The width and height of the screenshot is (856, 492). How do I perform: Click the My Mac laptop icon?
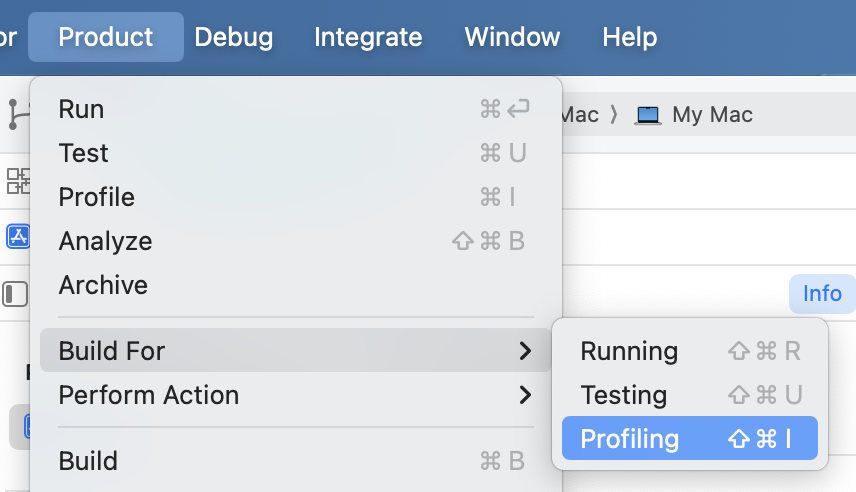(x=648, y=115)
